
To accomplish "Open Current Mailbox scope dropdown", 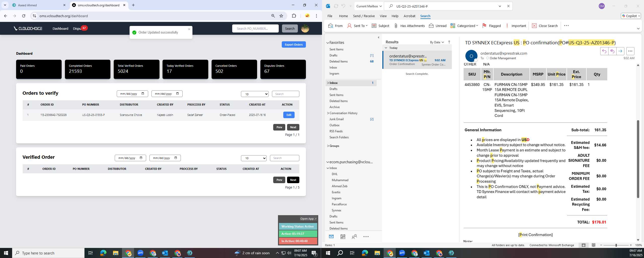I will (369, 6).
